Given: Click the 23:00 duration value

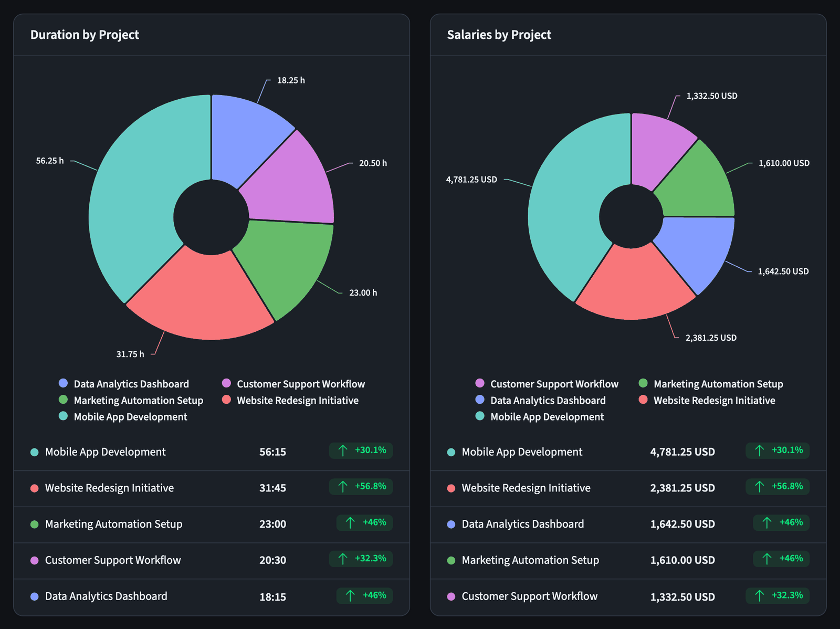Looking at the screenshot, I should pyautogui.click(x=272, y=524).
